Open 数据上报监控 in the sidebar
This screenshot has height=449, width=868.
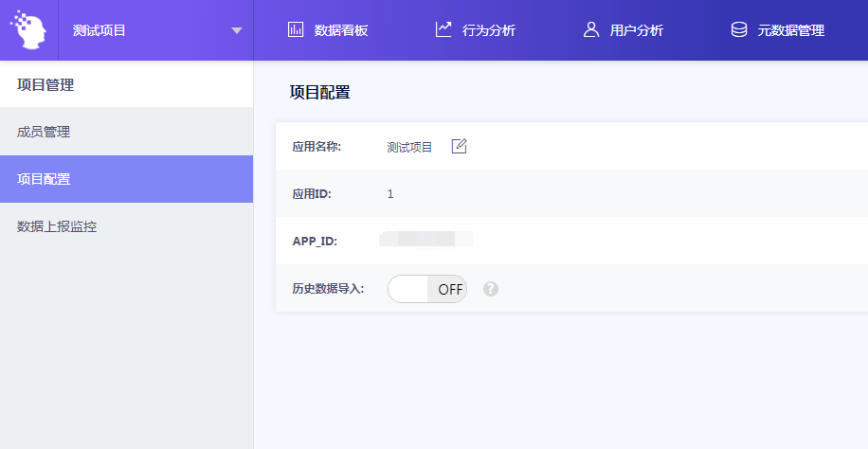[x=57, y=226]
